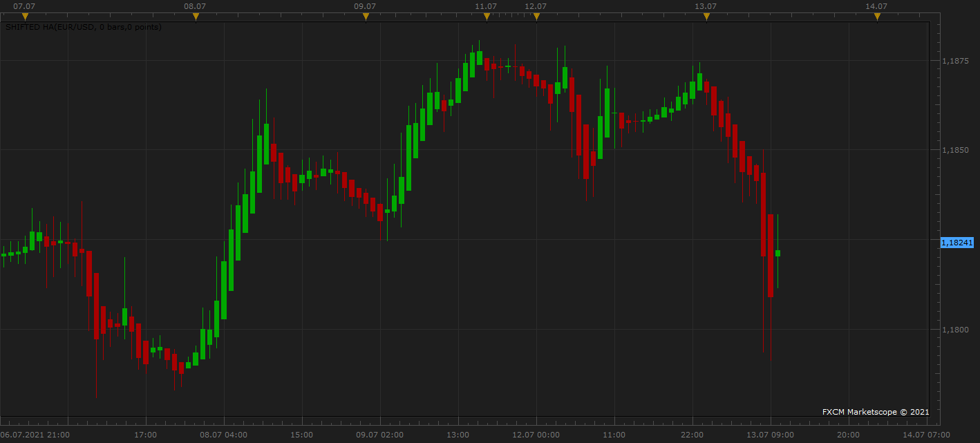
Task: Click the 22:00 time axis label
Action: point(692,435)
